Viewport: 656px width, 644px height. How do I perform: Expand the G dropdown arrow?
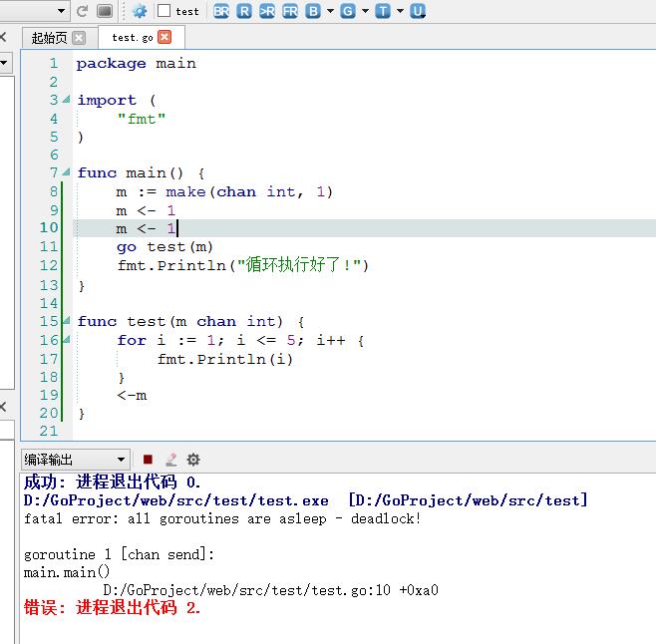coord(365,11)
